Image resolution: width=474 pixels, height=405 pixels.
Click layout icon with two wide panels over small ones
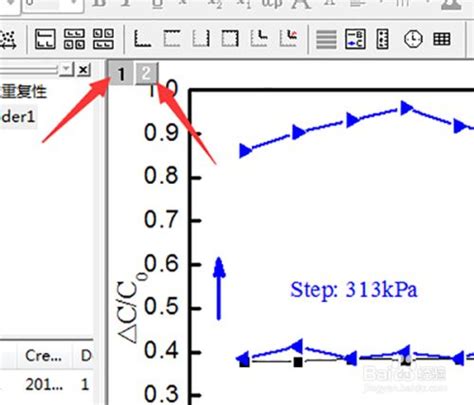(74, 39)
